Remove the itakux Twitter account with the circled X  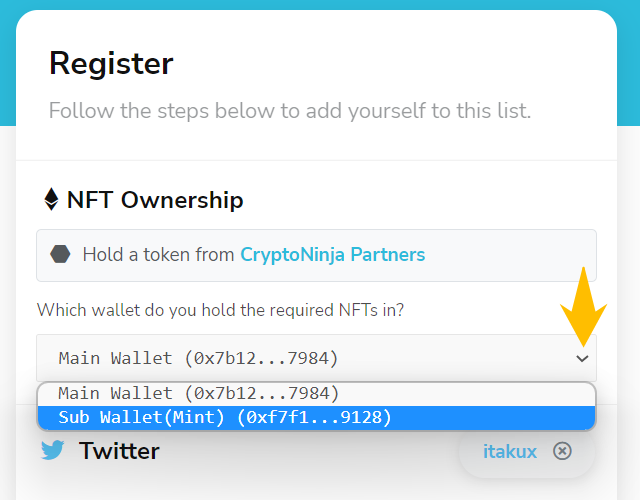(562, 451)
